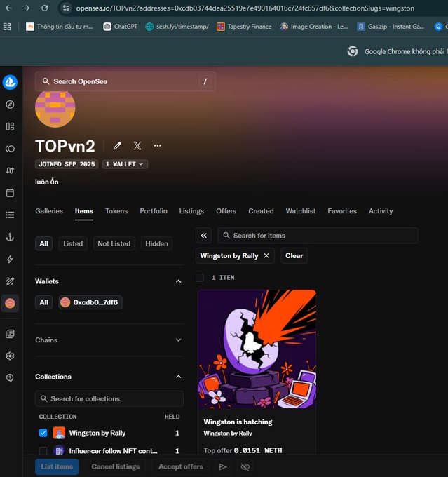
Task: Tick the select-all items checkbox
Action: point(200,278)
